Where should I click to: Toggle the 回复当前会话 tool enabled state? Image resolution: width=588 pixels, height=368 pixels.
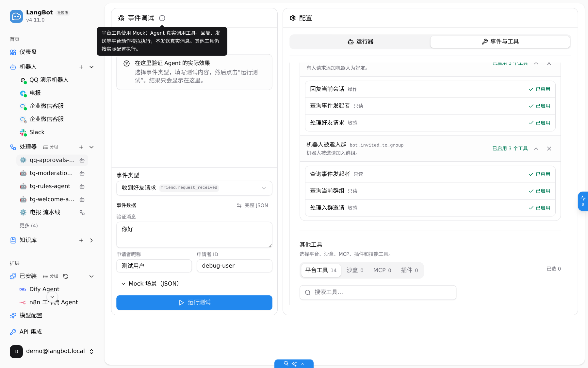[539, 89]
